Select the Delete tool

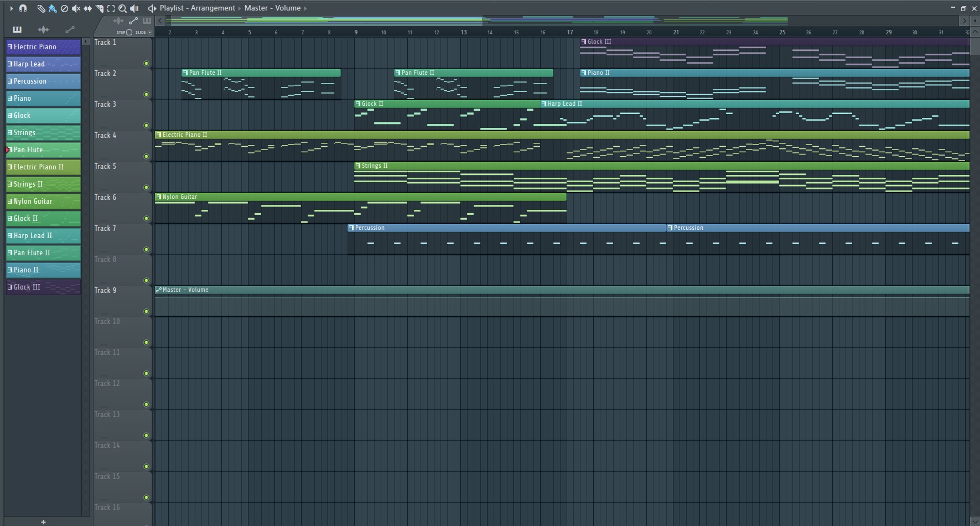[64, 8]
